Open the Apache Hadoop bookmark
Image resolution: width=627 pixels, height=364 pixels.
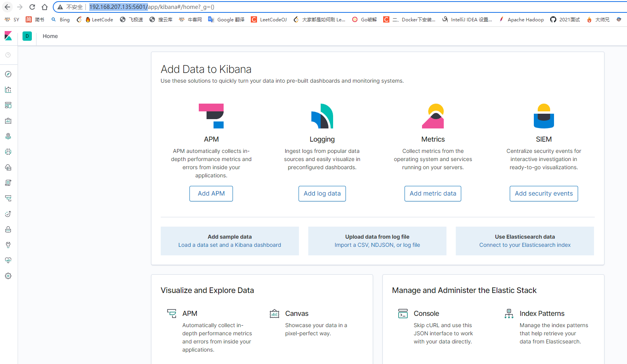tap(521, 19)
